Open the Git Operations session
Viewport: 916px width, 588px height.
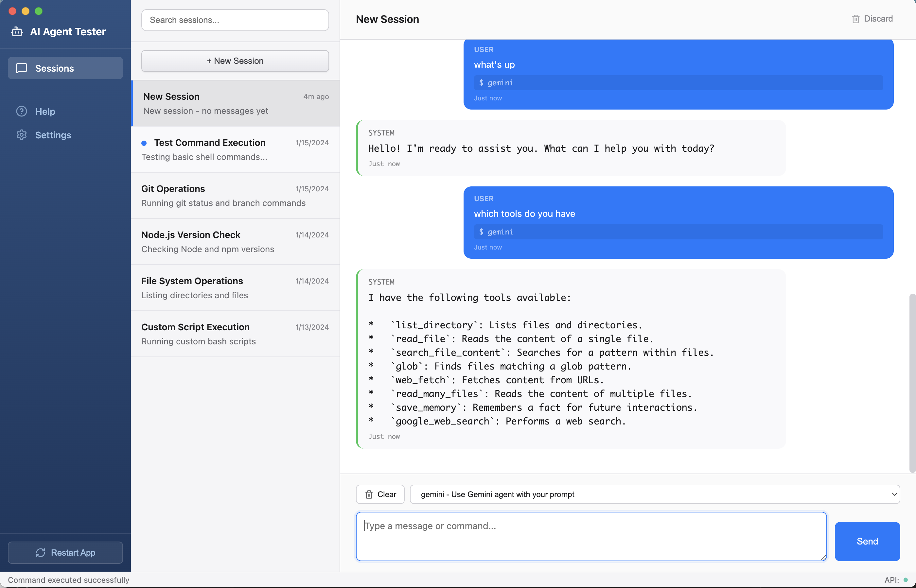(x=235, y=196)
